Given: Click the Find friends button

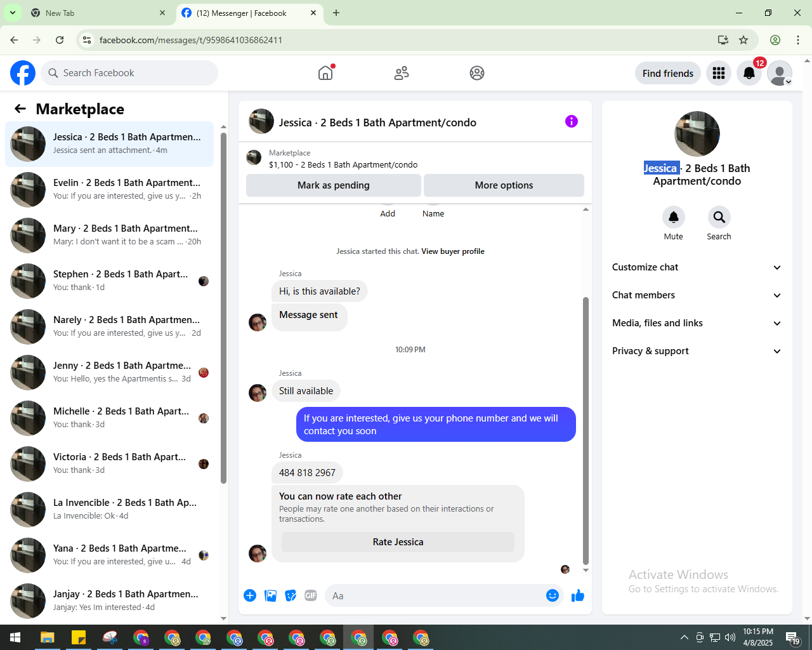Looking at the screenshot, I should pyautogui.click(x=668, y=73).
